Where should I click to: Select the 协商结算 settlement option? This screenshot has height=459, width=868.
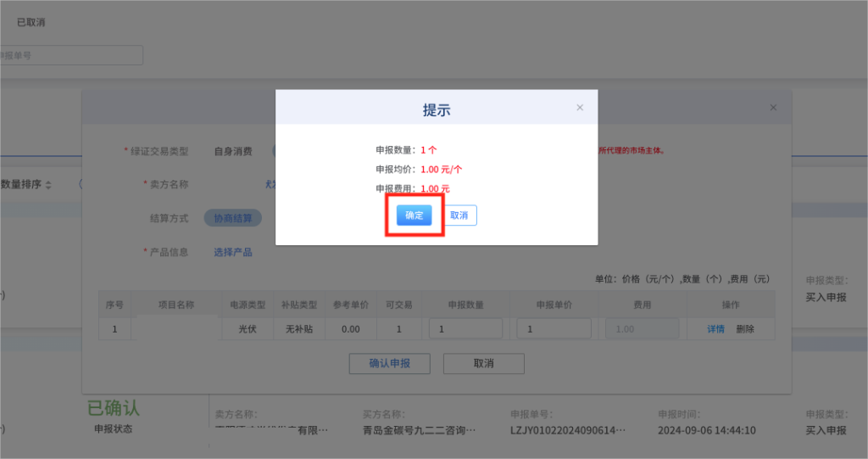(x=232, y=218)
